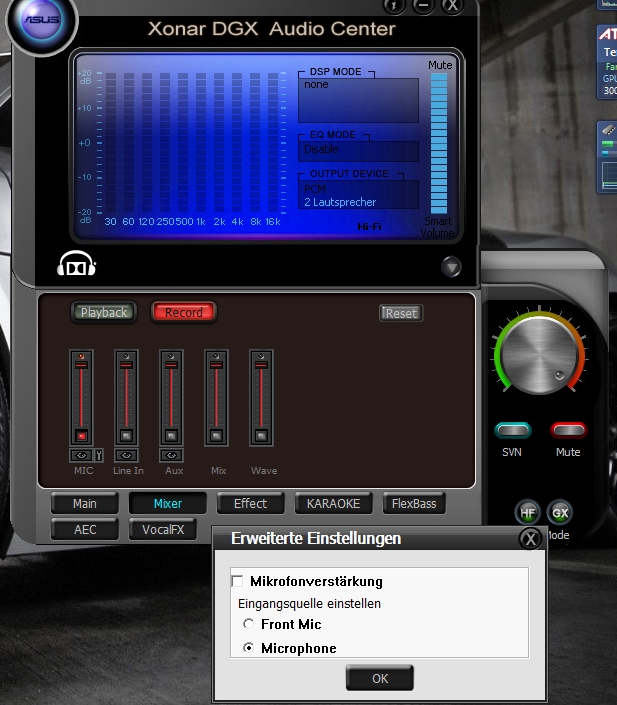617x705 pixels.
Task: Click the Reset button
Action: tap(401, 313)
